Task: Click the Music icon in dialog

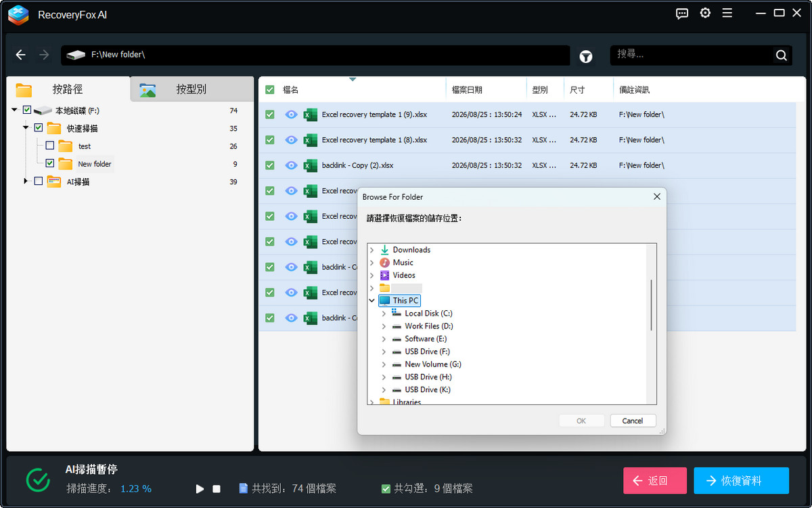Action: 384,263
